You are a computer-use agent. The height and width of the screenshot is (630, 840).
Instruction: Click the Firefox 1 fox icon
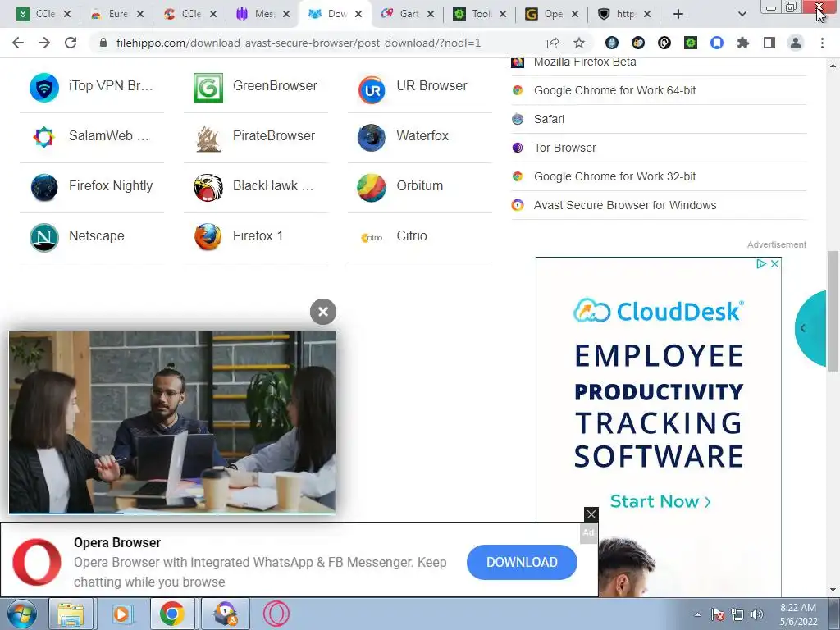pyautogui.click(x=208, y=237)
